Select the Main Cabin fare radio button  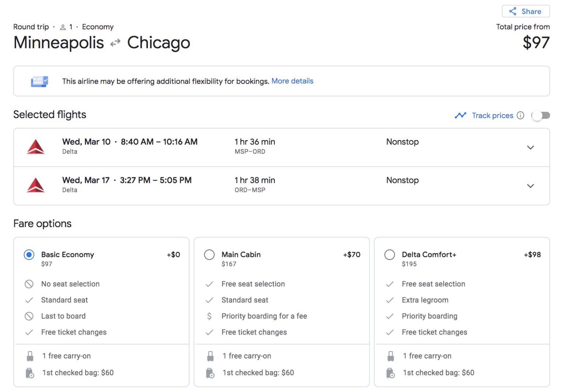209,255
